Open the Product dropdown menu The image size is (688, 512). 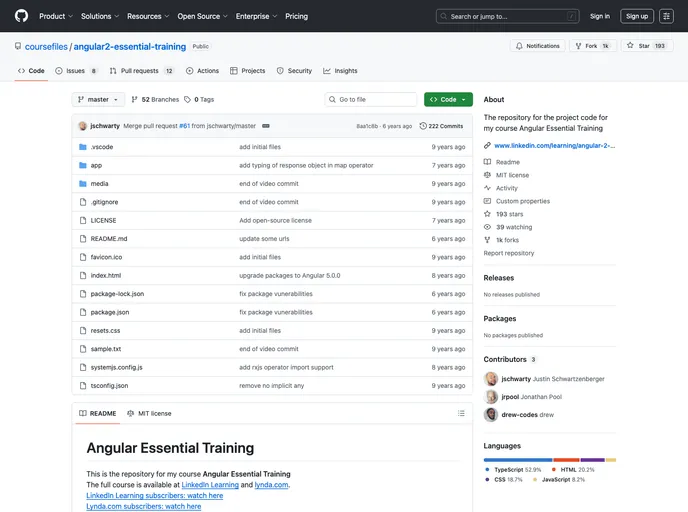(56, 16)
